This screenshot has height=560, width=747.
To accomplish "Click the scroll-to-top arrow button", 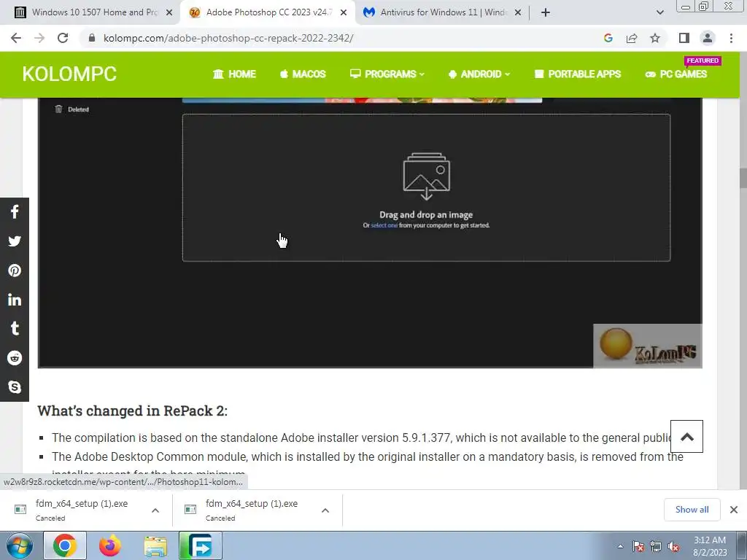I will (x=686, y=436).
